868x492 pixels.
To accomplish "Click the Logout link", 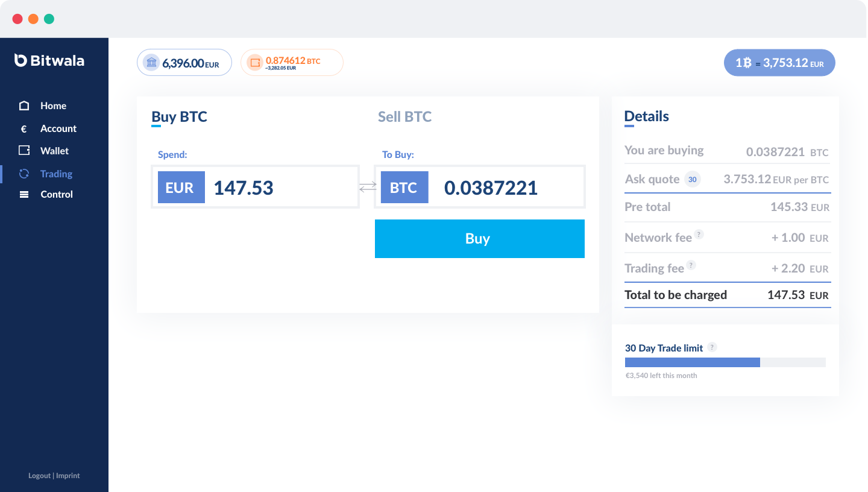I will (x=39, y=476).
